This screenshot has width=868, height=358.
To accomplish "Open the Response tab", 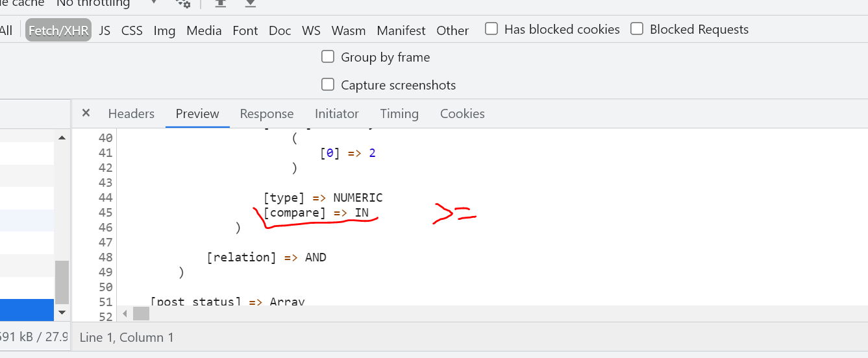I will [267, 113].
